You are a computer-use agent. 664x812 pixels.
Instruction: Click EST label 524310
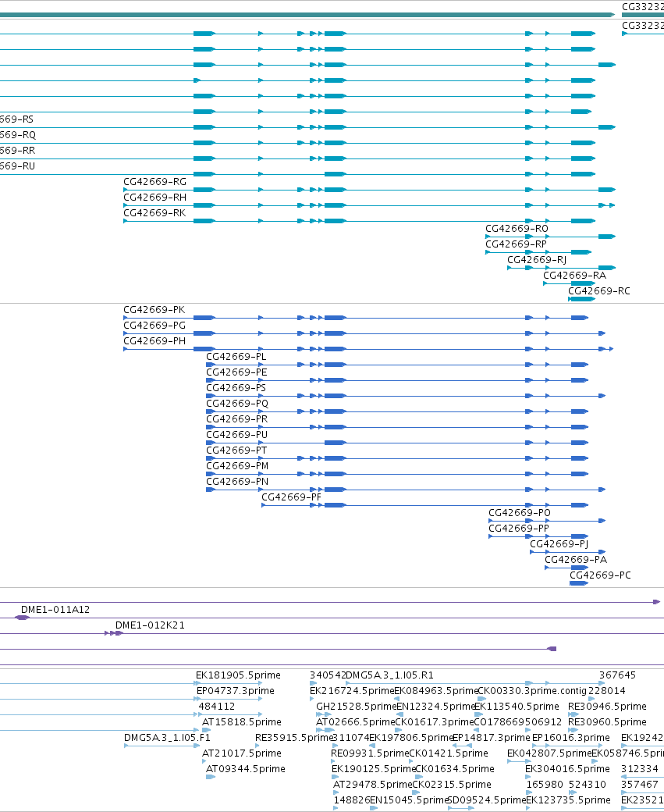[x=588, y=784]
